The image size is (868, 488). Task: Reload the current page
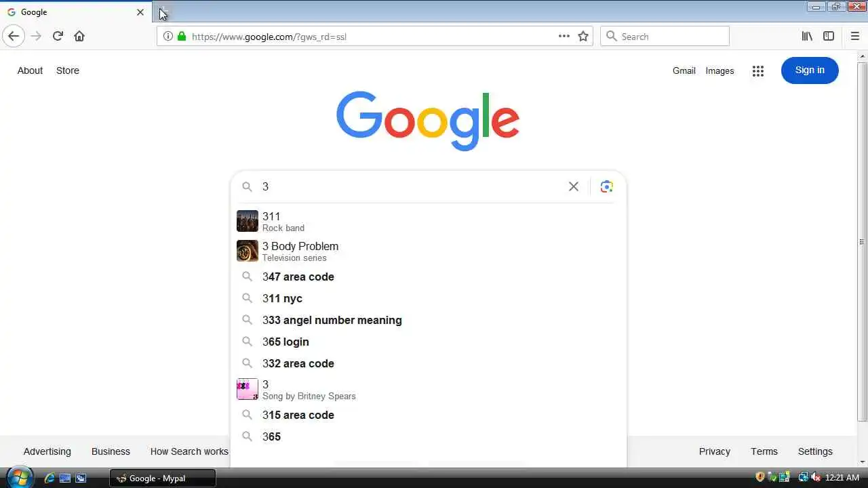[58, 36]
